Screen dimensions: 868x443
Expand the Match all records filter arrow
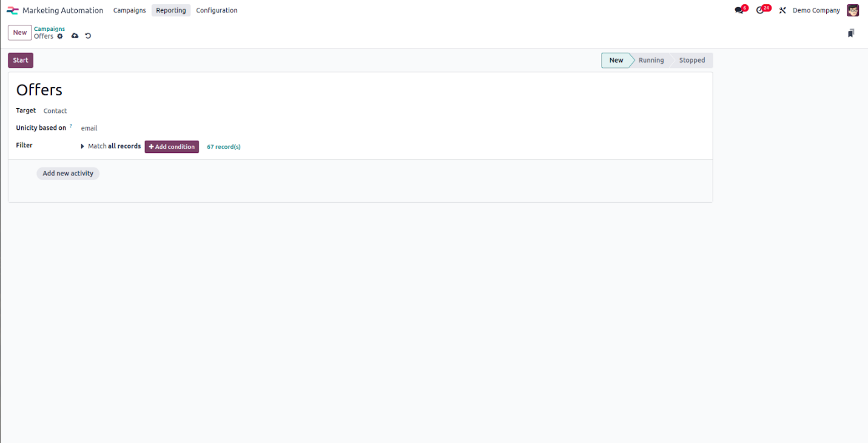click(82, 146)
